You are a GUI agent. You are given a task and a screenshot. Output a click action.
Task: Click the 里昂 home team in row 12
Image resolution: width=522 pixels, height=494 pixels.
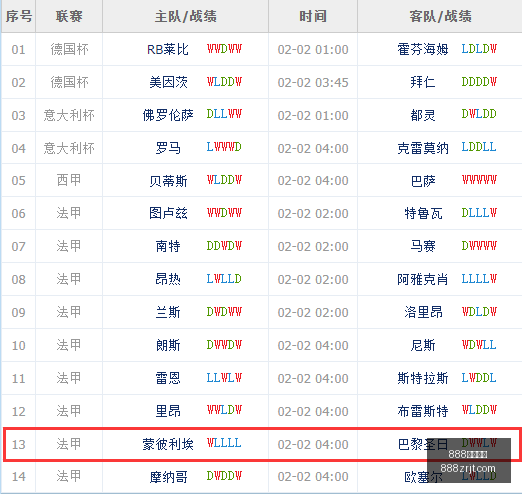pos(168,411)
